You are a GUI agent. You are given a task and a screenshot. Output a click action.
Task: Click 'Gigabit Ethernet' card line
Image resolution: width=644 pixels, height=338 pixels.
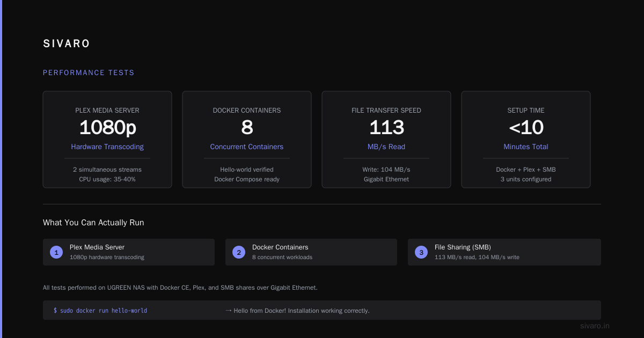386,179
